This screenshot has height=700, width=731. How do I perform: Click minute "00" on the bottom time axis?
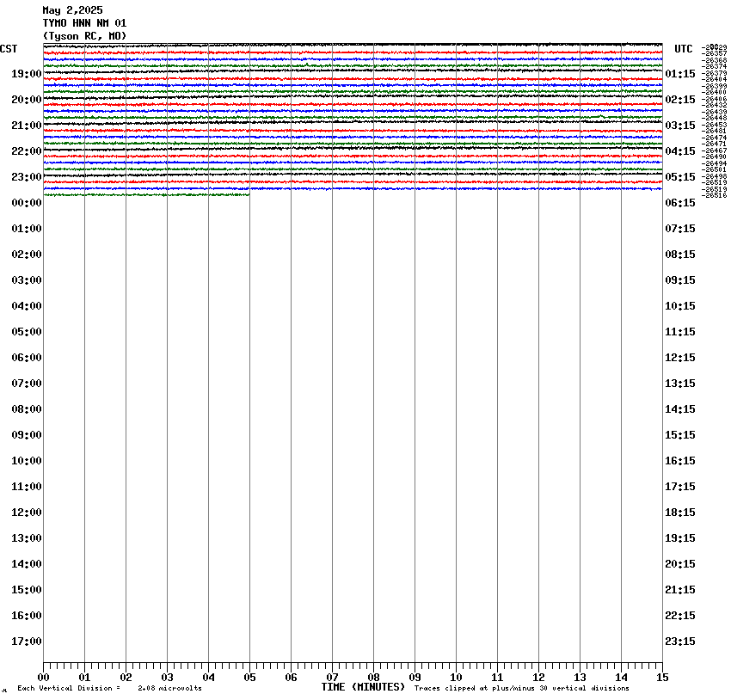pos(43,678)
